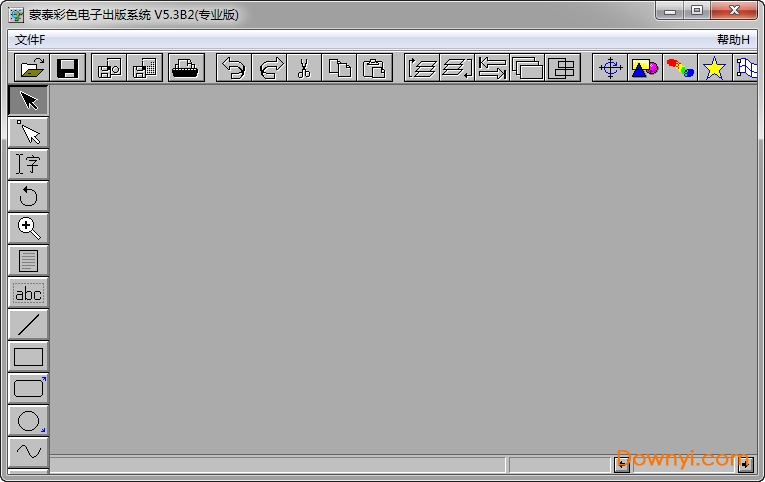The height and width of the screenshot is (482, 765).
Task: Select the black arrow selection tool
Action: tap(28, 101)
